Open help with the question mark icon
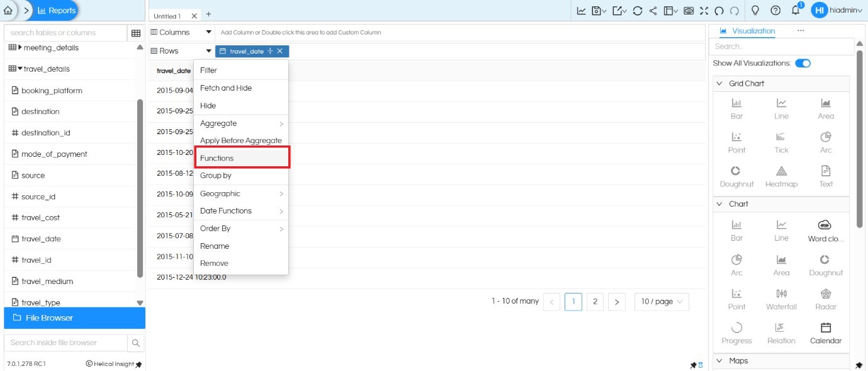Screen dimensions: 868x371 [775, 11]
